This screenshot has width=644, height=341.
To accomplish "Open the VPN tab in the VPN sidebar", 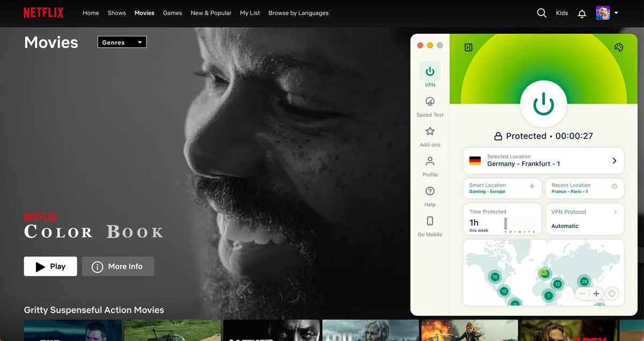I will 430,75.
